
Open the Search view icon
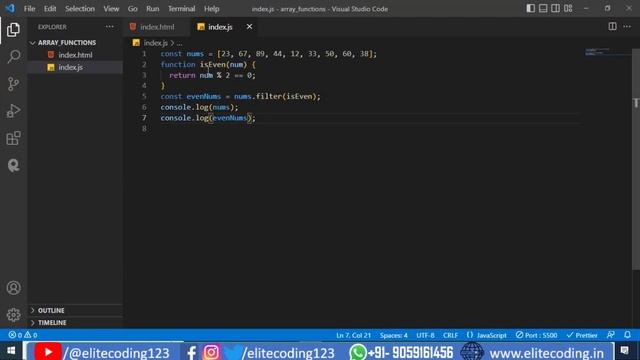pos(13,57)
